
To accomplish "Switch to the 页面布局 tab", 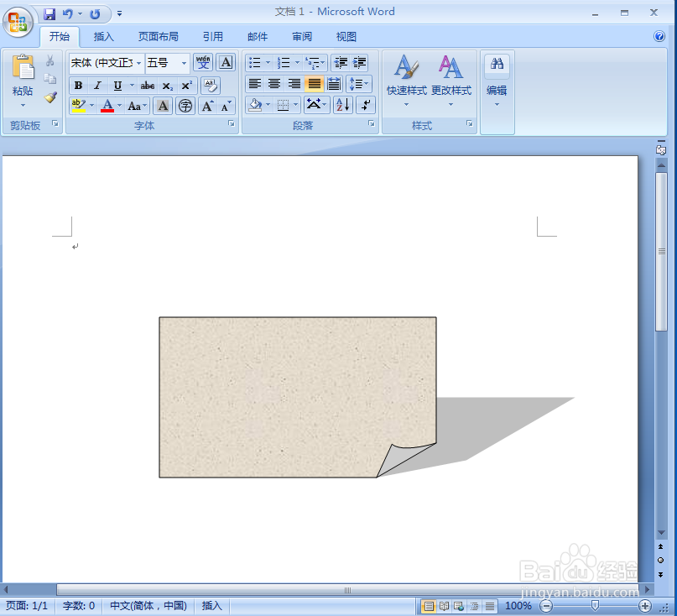I will pos(158,37).
